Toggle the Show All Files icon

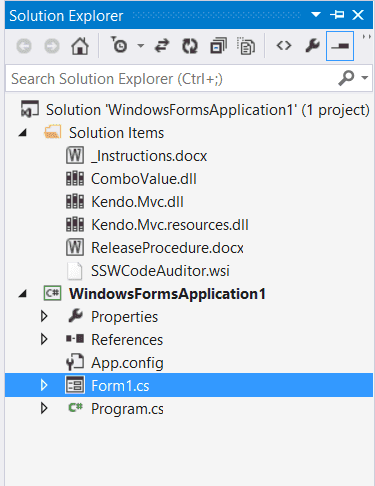coord(246,46)
